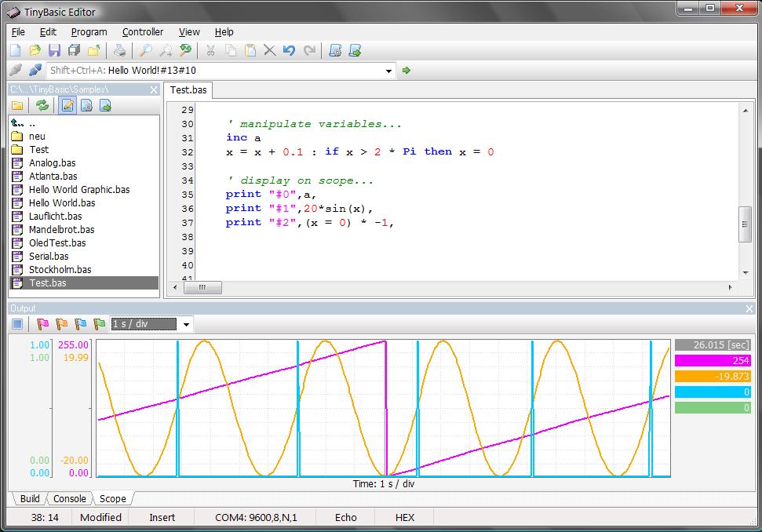Expand the command line history dropdown
762x532 pixels.
[x=389, y=71]
